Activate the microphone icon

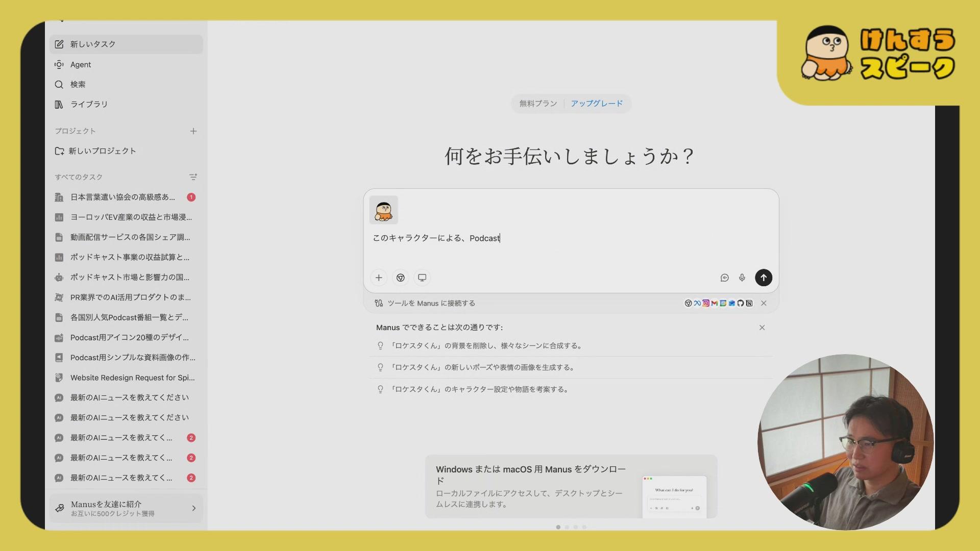point(742,278)
